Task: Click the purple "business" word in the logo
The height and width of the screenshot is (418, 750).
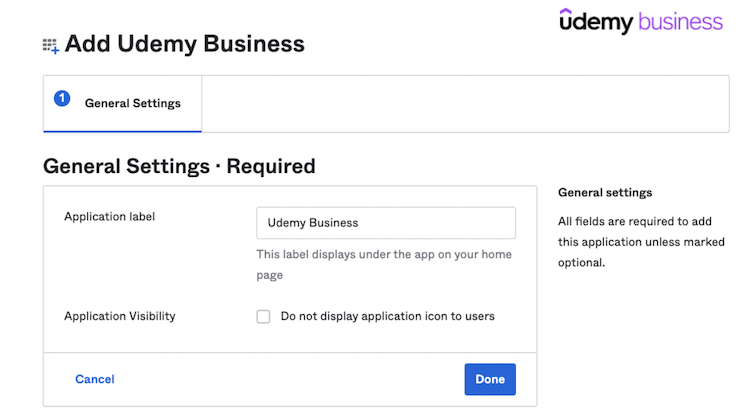Action: 680,22
